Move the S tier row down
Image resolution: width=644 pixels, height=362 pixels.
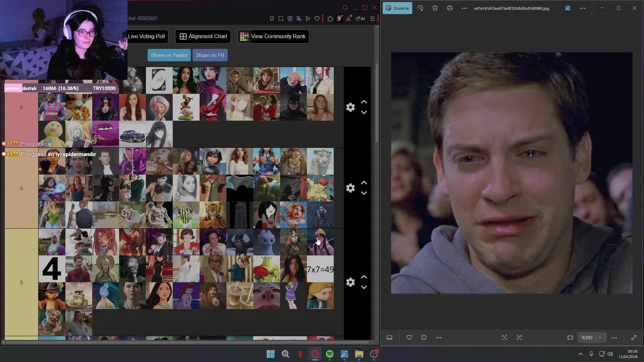click(364, 112)
